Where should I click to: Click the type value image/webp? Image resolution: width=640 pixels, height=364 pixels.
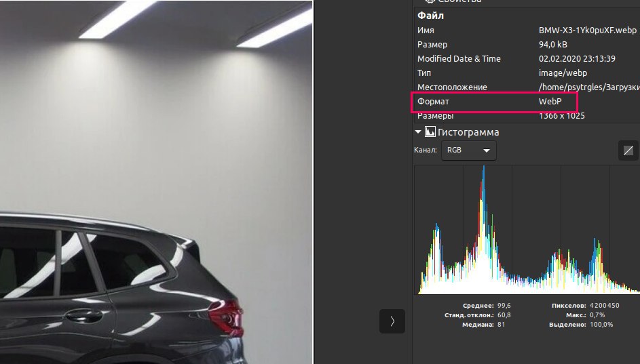(x=563, y=73)
